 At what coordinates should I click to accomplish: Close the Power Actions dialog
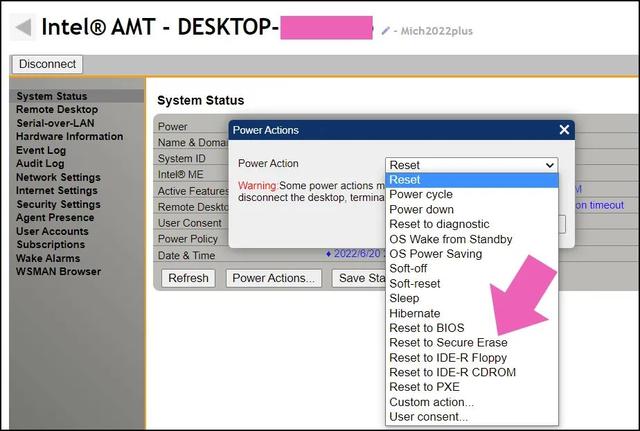(x=564, y=130)
